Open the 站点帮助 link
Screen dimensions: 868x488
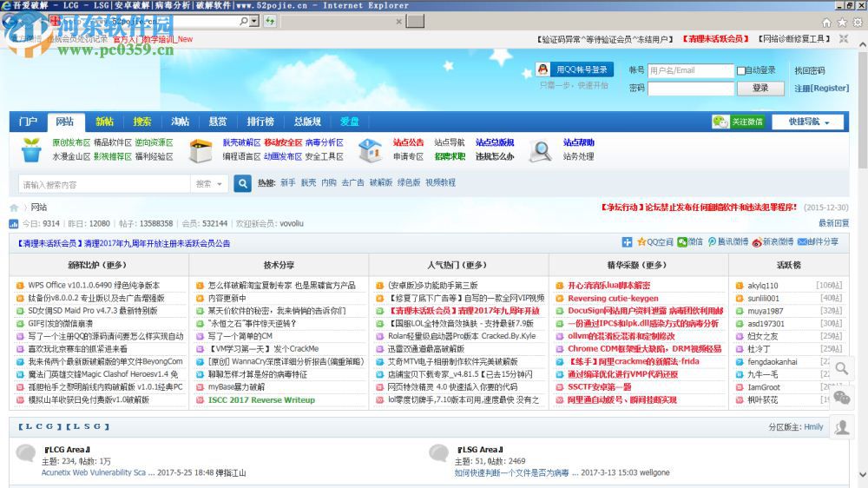579,142
